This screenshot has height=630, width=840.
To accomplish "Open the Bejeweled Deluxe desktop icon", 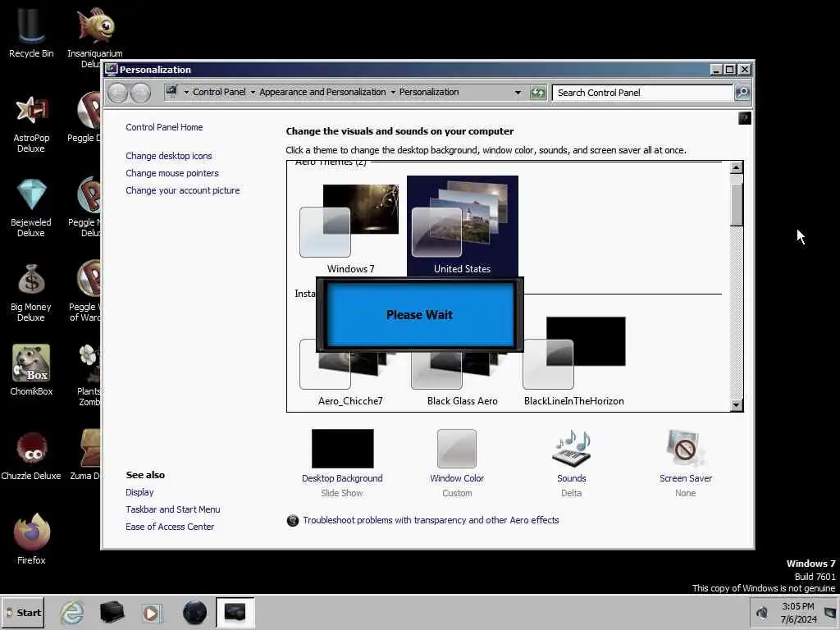I will (31, 208).
